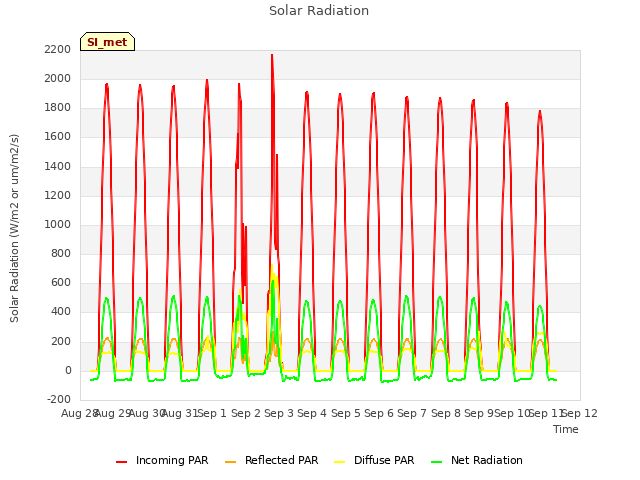The image size is (640, 480).
Task: Click the tallest Incoming PAR spike near 2200
Action: [x=272, y=56]
